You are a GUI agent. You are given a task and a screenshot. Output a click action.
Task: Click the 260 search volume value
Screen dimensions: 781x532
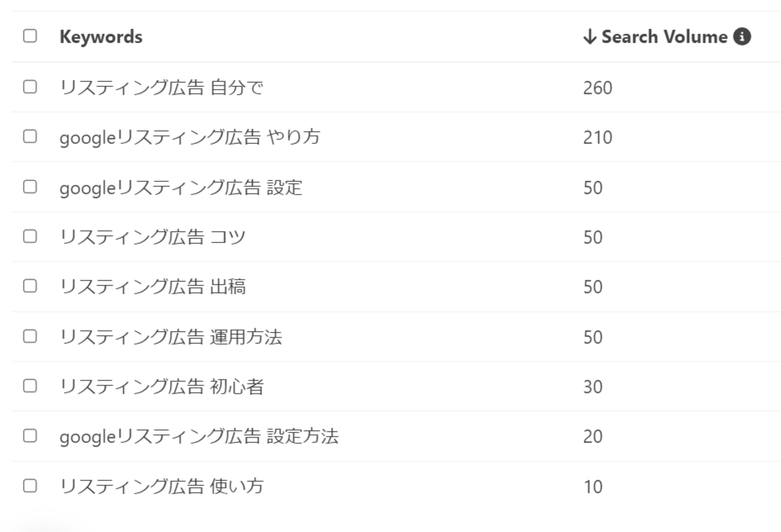[597, 88]
